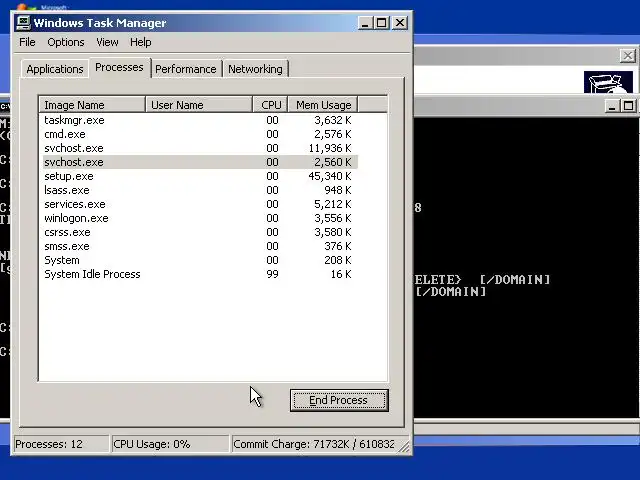Open the Help menu
The image size is (640, 480).
pyautogui.click(x=141, y=42)
